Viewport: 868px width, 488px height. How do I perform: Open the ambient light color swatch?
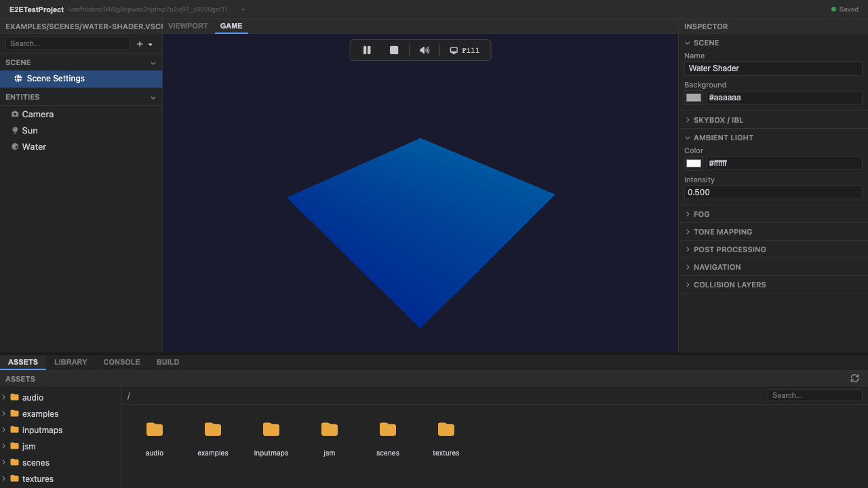tap(694, 163)
